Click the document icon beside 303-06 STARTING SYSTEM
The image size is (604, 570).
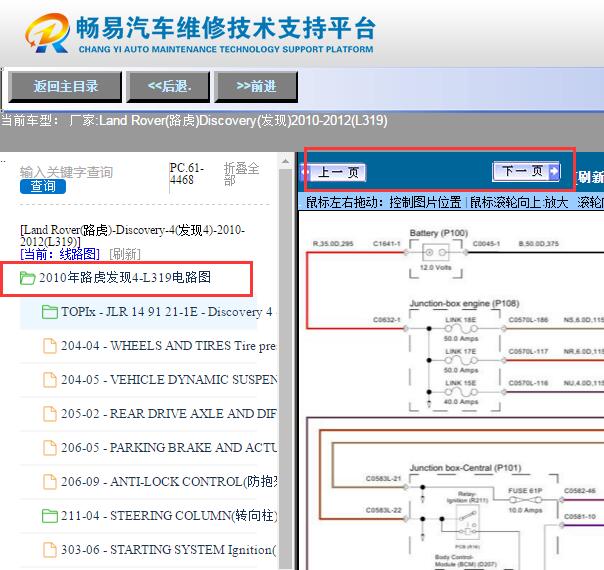click(x=50, y=549)
